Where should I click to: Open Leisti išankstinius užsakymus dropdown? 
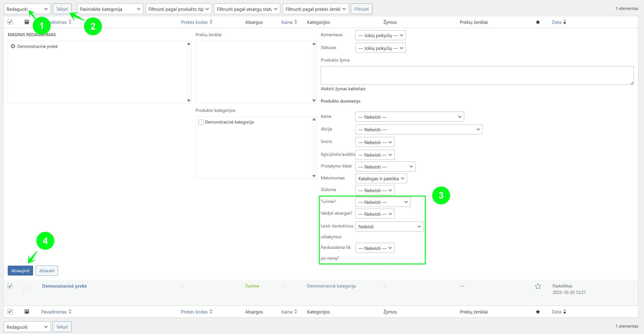pyautogui.click(x=389, y=227)
